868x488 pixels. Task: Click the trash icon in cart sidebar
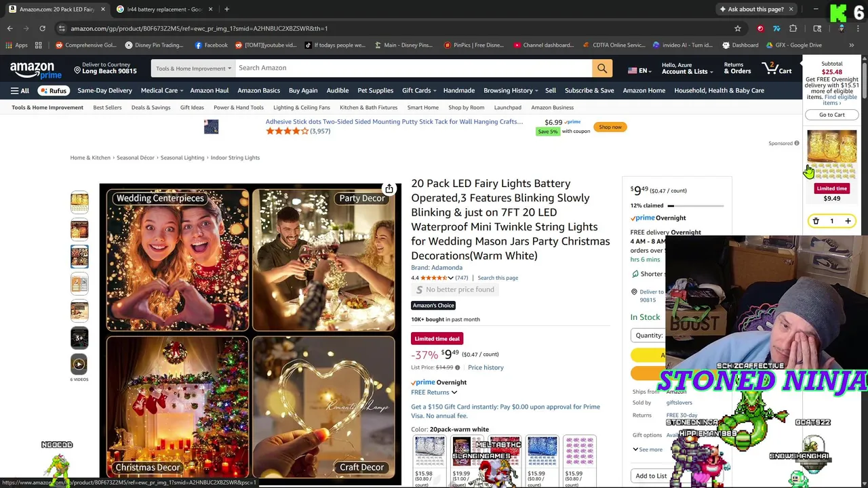click(x=816, y=221)
